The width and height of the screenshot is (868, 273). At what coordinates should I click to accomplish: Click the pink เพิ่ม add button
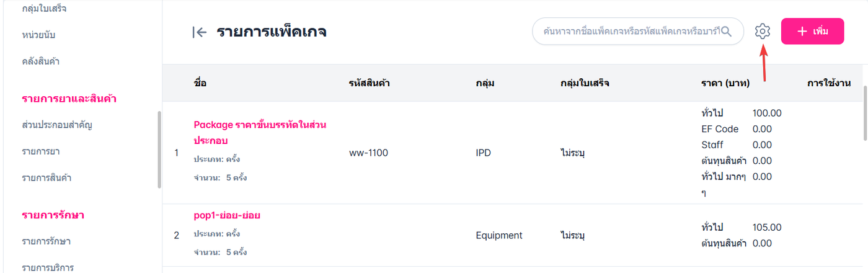(x=812, y=31)
